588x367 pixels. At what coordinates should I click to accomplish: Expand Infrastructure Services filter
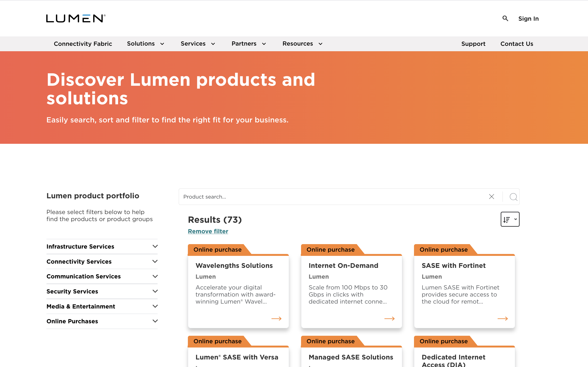(102, 247)
